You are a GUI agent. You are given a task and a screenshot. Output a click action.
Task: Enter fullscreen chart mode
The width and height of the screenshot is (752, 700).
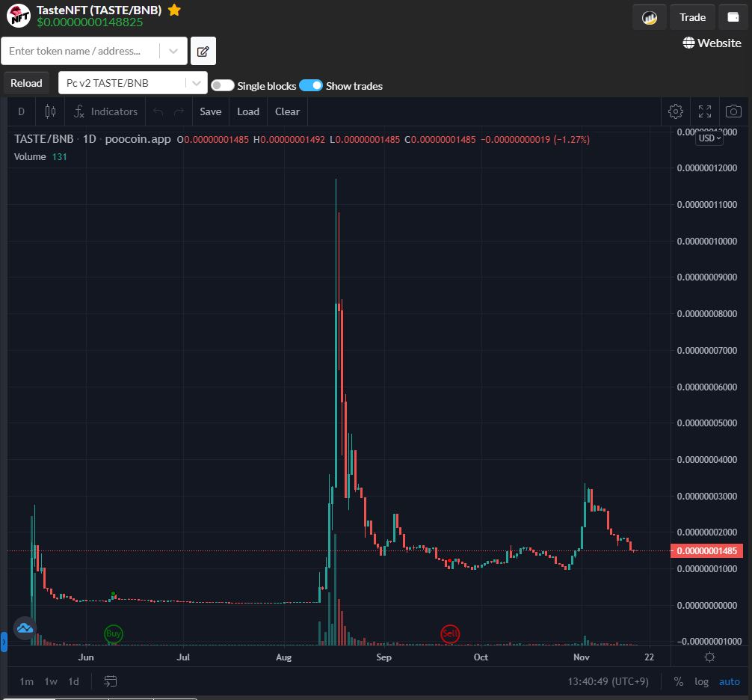coord(704,111)
